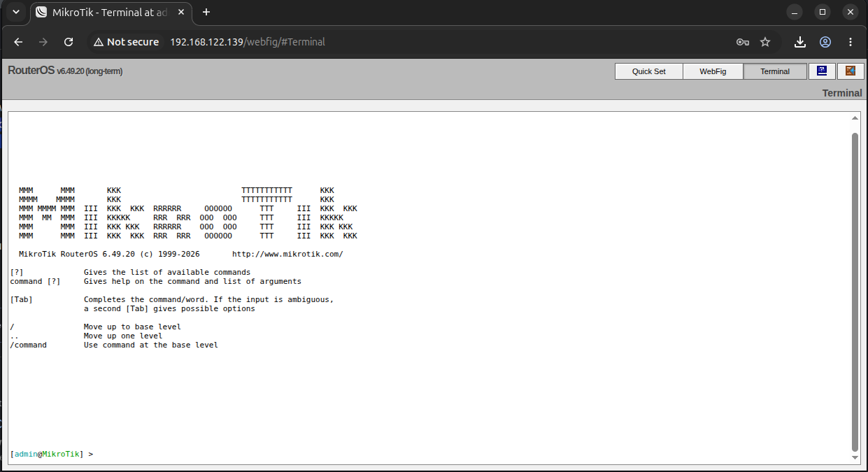Click the 'command [?]' help entry

(x=35, y=282)
